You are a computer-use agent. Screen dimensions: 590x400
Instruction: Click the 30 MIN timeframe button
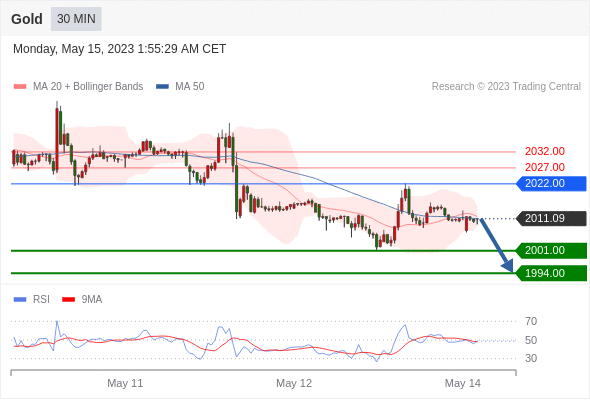click(x=76, y=19)
